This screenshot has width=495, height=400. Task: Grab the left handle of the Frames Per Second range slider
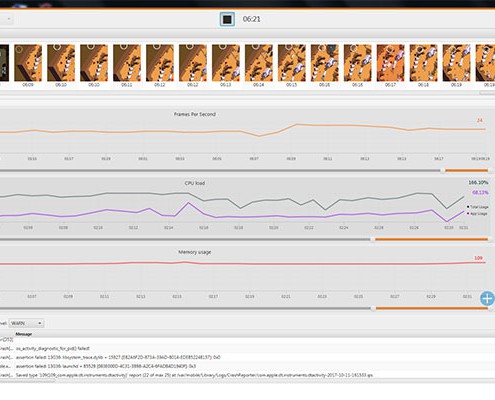(443, 171)
